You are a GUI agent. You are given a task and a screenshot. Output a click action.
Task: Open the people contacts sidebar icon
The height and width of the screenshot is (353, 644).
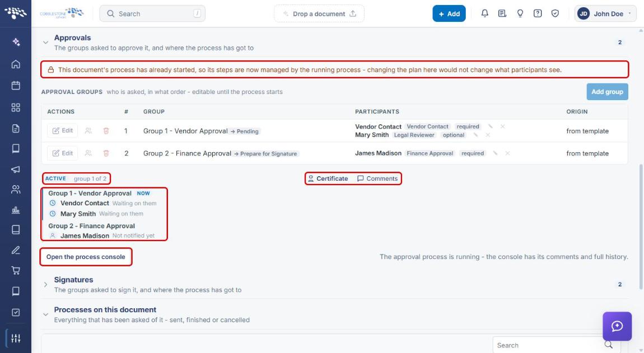click(16, 189)
